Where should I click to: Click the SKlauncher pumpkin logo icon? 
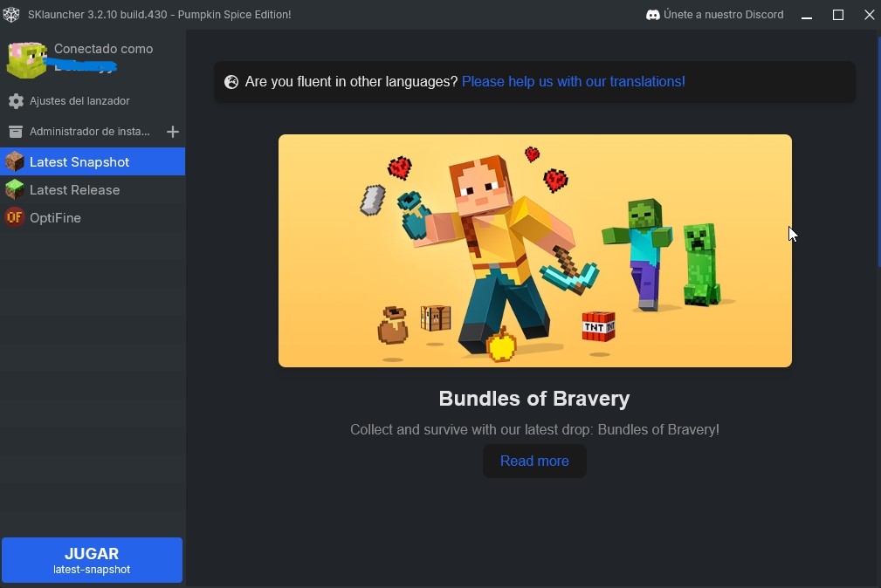(11, 14)
